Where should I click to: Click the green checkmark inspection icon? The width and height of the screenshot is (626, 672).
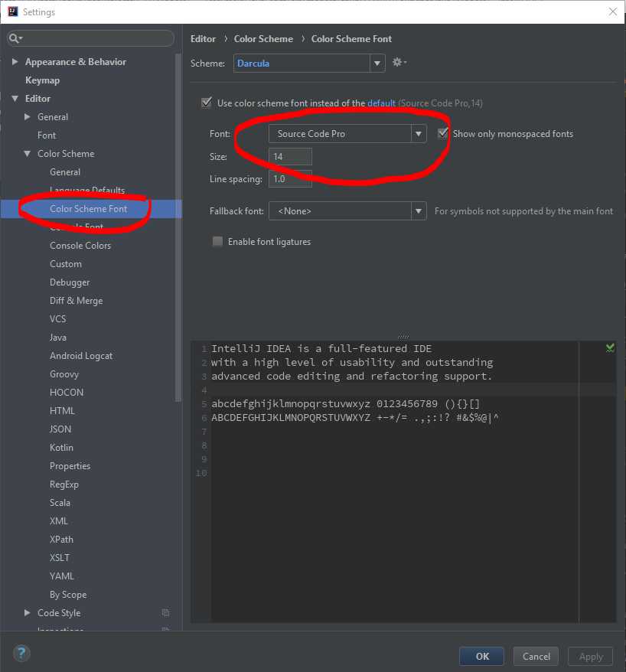[x=610, y=347]
